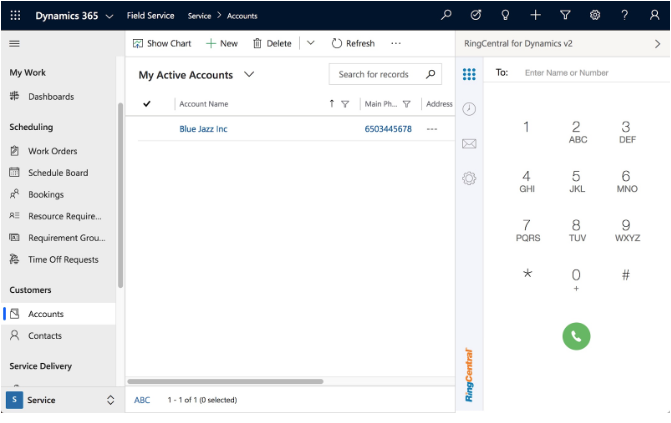671x423 pixels.
Task: Collapse the sidebar using hamburger icon
Action: 15,43
